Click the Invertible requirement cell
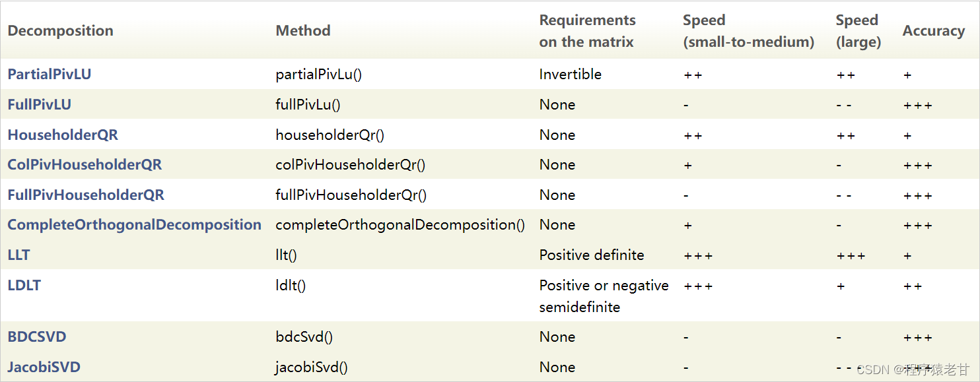Screen dimensions: 980x382 tap(570, 74)
